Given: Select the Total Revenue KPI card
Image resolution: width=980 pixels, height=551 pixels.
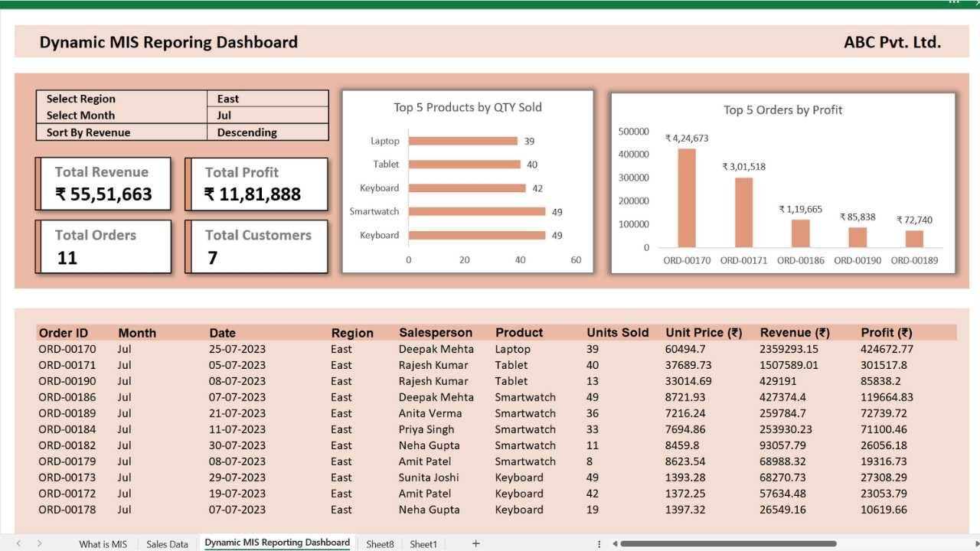Looking at the screenshot, I should 103,184.
